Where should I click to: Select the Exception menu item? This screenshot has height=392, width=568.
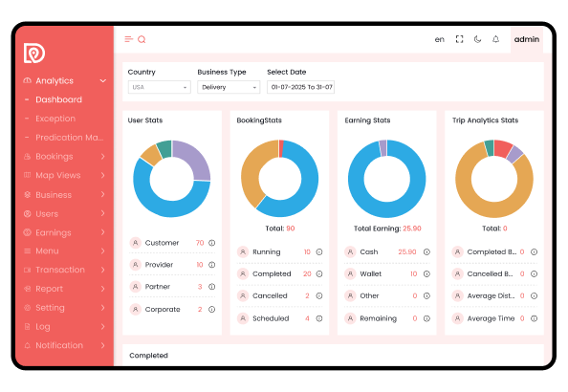[55, 119]
